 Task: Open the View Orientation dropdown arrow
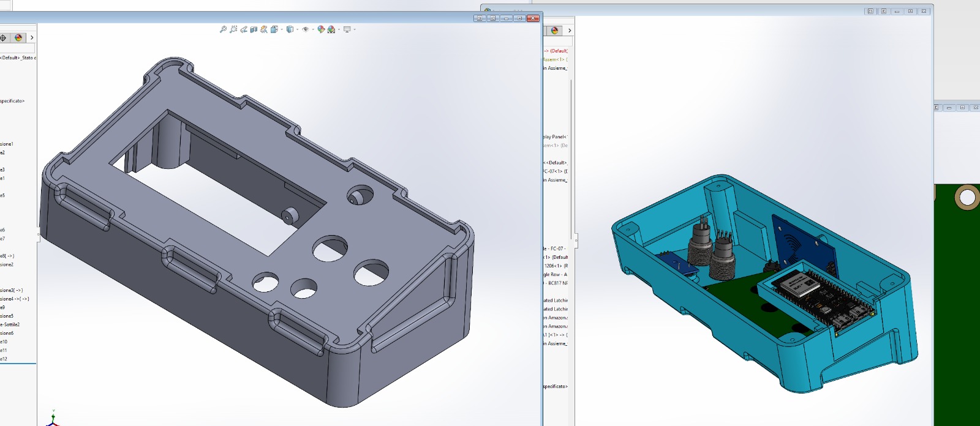pyautogui.click(x=281, y=29)
